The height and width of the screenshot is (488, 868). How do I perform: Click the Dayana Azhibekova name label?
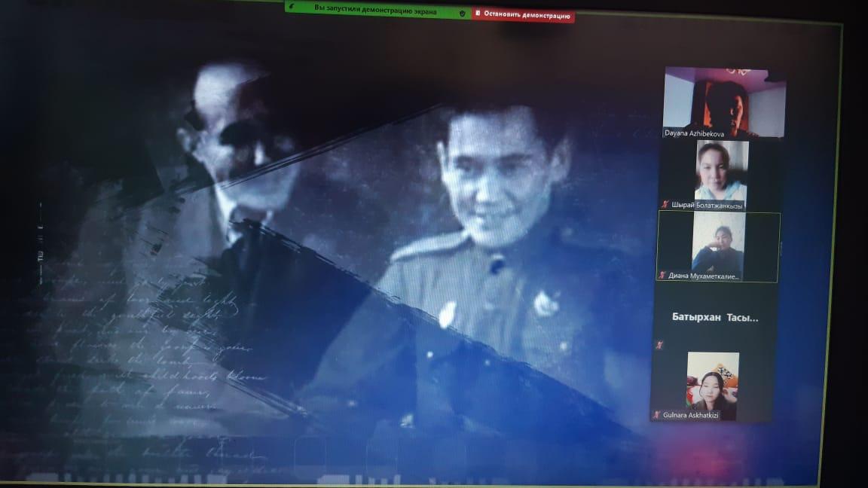694,133
